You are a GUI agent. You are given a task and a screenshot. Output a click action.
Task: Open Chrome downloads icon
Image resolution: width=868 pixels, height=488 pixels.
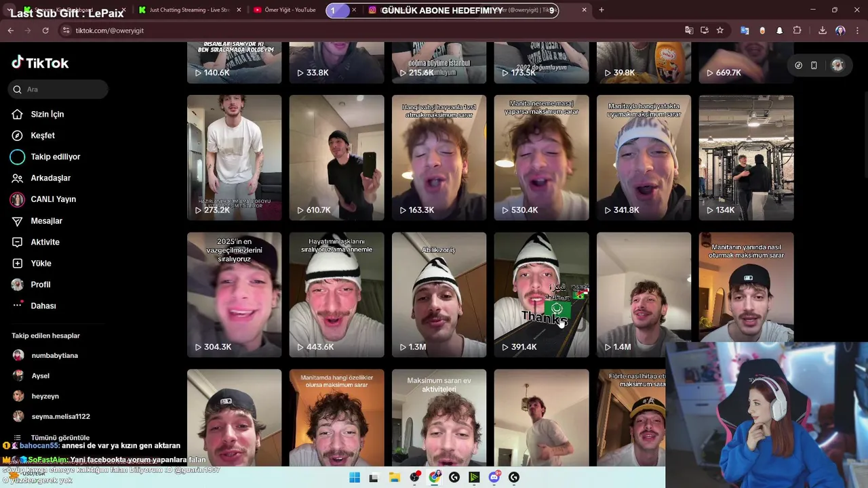tap(823, 30)
